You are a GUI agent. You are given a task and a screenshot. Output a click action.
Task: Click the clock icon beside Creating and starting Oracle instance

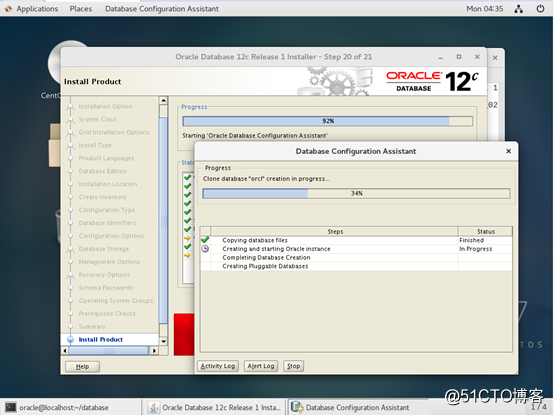(x=205, y=249)
